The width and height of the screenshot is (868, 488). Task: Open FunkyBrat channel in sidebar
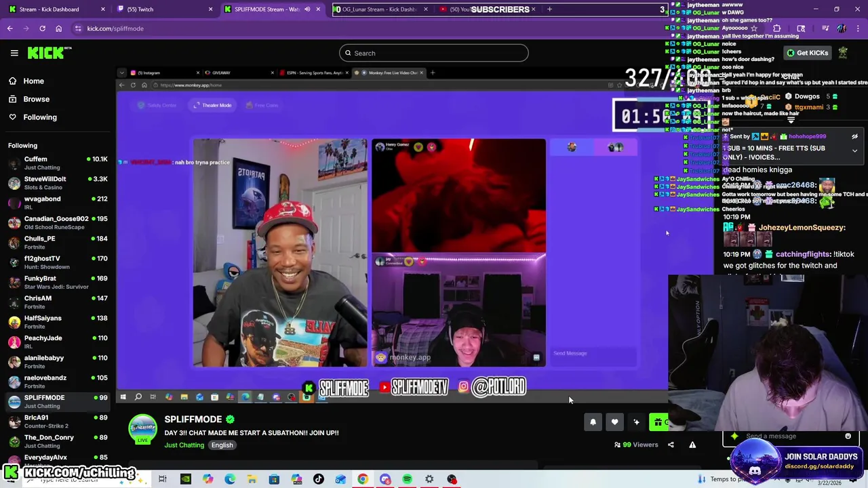pyautogui.click(x=57, y=282)
